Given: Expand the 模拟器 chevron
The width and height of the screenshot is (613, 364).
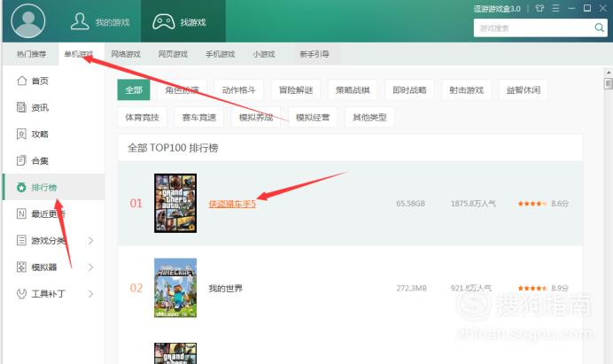Looking at the screenshot, I should point(90,267).
